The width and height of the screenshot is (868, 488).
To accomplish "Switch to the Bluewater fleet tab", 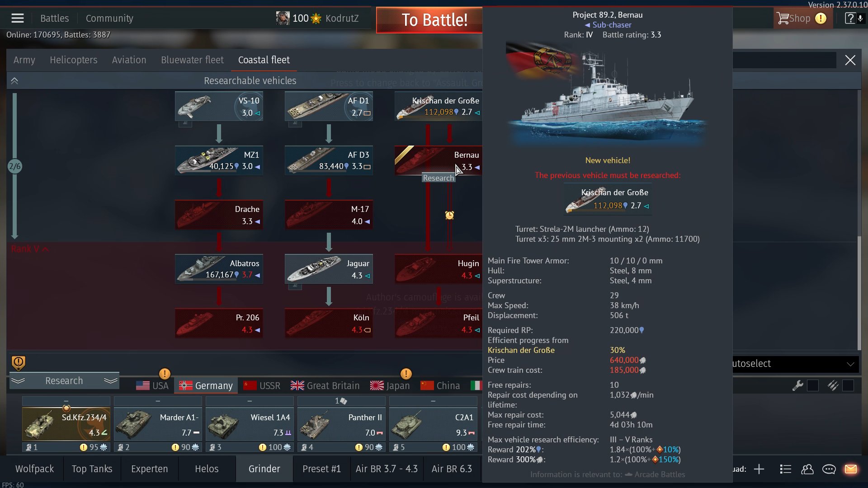I will pos(192,60).
